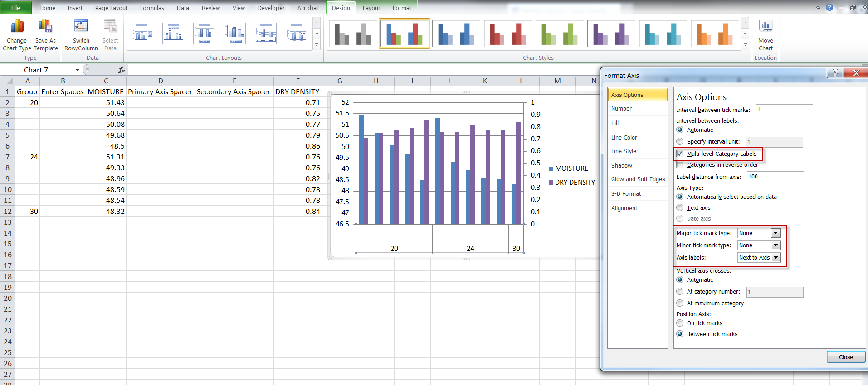This screenshot has width=868, height=385.
Task: Enable Categories in reverse order
Action: (x=680, y=165)
